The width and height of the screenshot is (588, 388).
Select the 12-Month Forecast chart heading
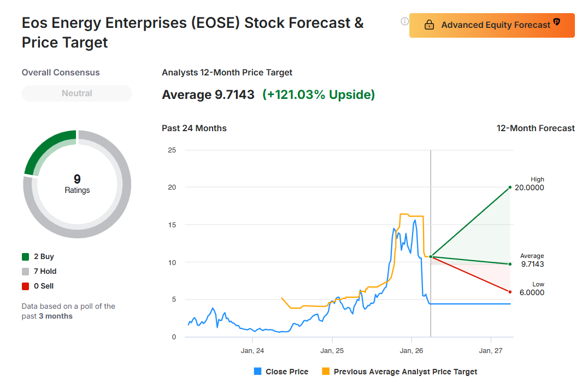tap(536, 128)
